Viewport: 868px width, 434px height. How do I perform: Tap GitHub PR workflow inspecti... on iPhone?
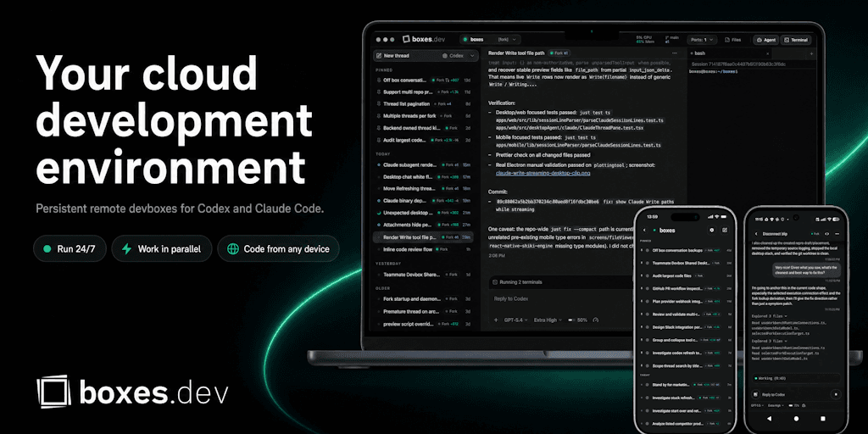pos(685,288)
